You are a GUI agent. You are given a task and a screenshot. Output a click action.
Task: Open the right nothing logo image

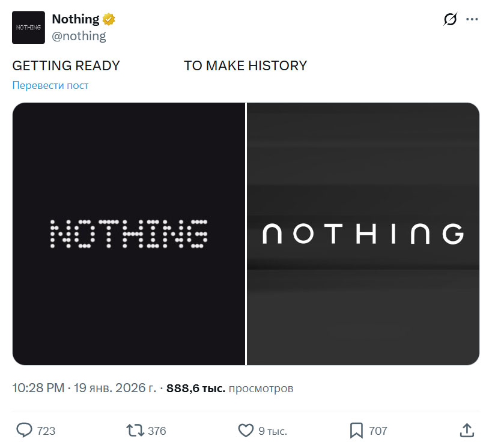[363, 234]
